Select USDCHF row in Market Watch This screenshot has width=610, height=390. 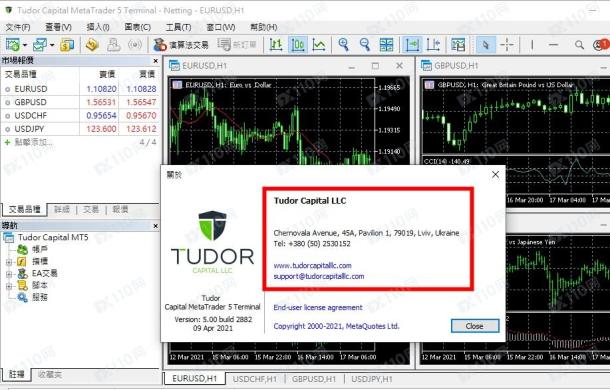80,115
